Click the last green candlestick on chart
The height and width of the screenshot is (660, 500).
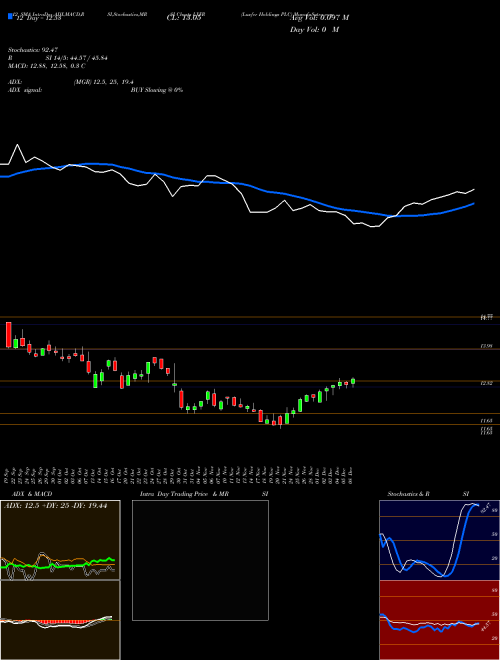coord(353,381)
